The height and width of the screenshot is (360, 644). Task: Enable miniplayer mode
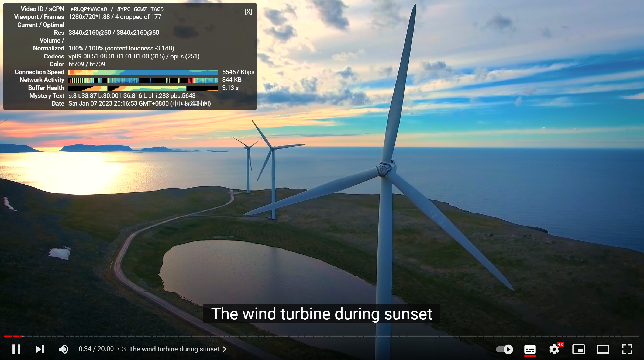pyautogui.click(x=578, y=349)
